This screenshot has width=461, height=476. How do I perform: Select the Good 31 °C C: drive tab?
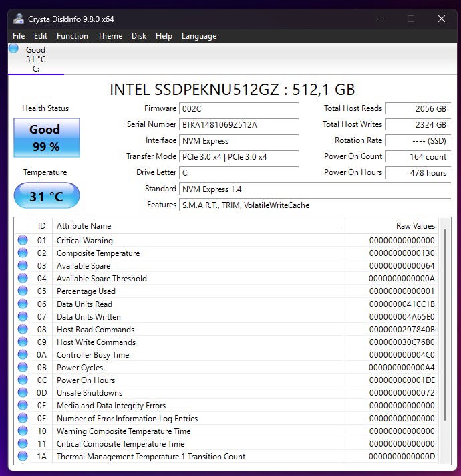(x=35, y=59)
